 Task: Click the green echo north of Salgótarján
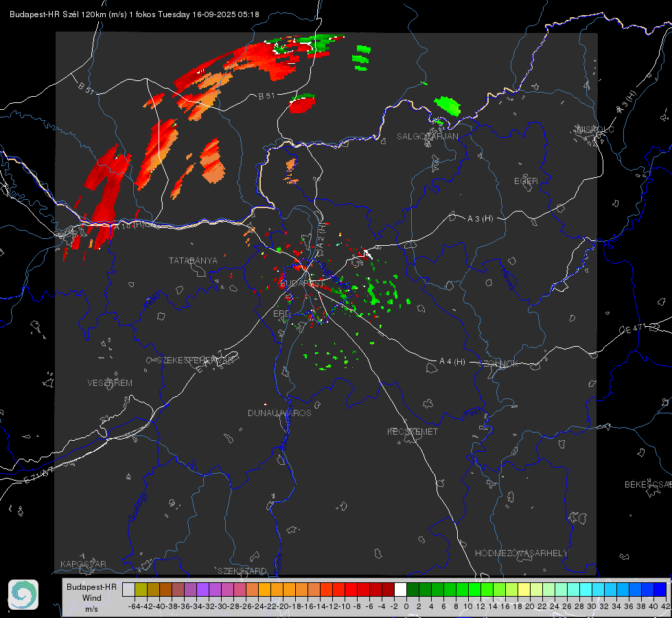(448, 106)
